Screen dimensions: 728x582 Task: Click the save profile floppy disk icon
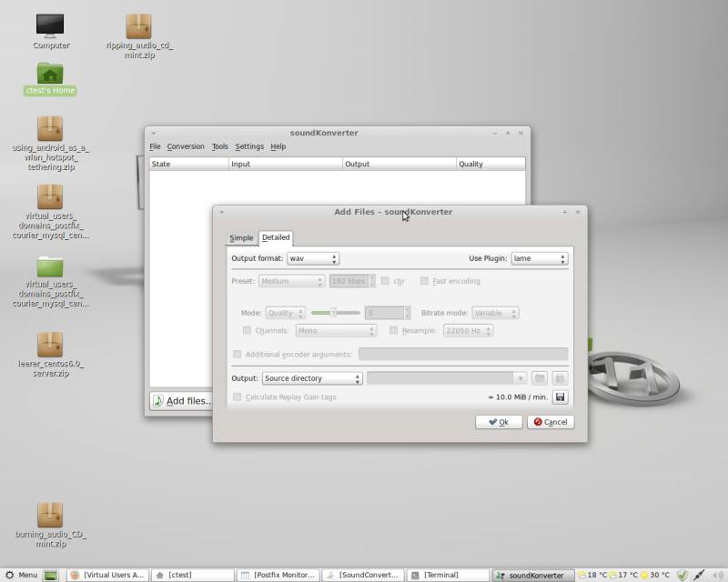coord(560,397)
